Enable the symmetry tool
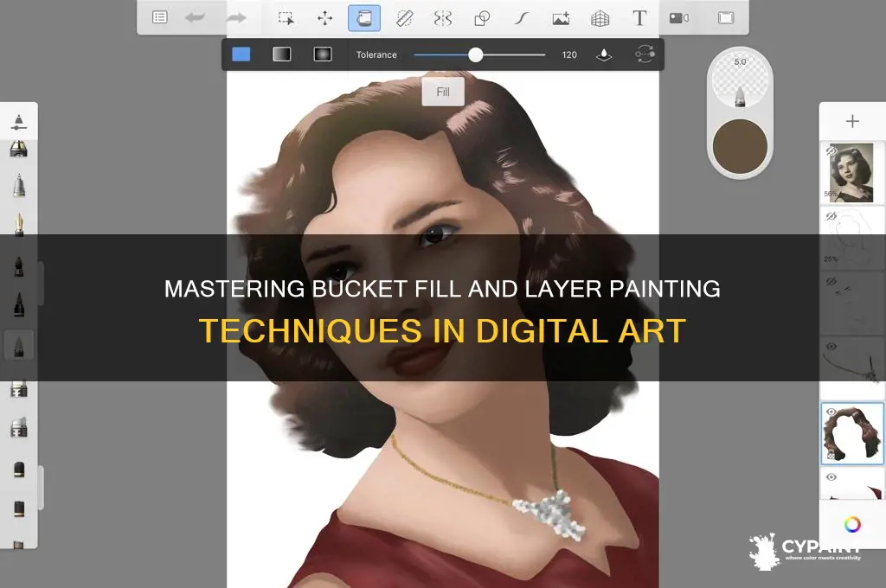Image resolution: width=886 pixels, height=588 pixels. click(x=443, y=18)
